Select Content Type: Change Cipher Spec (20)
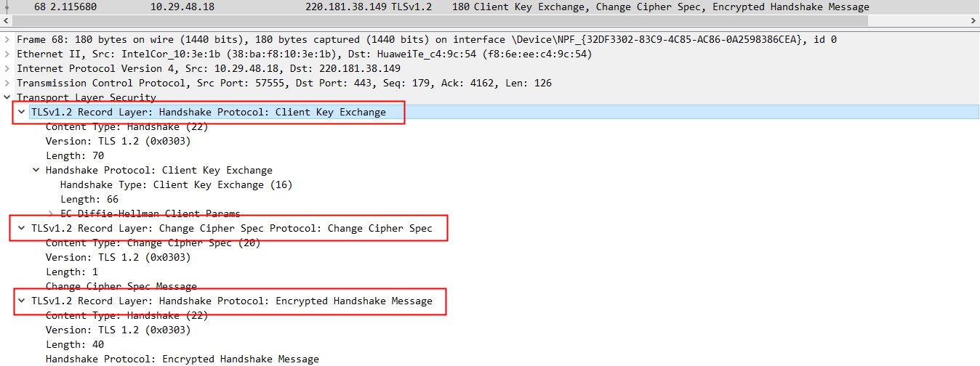This screenshot has width=980, height=366. coord(153,243)
